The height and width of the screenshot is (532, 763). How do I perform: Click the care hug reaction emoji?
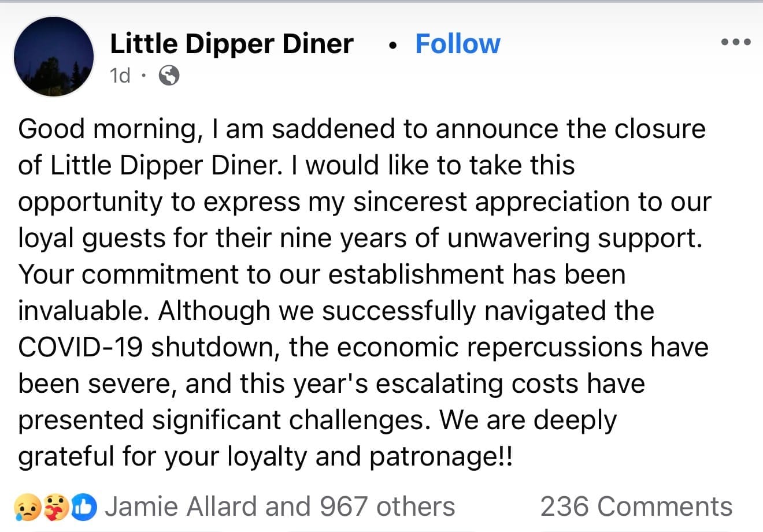[58, 507]
